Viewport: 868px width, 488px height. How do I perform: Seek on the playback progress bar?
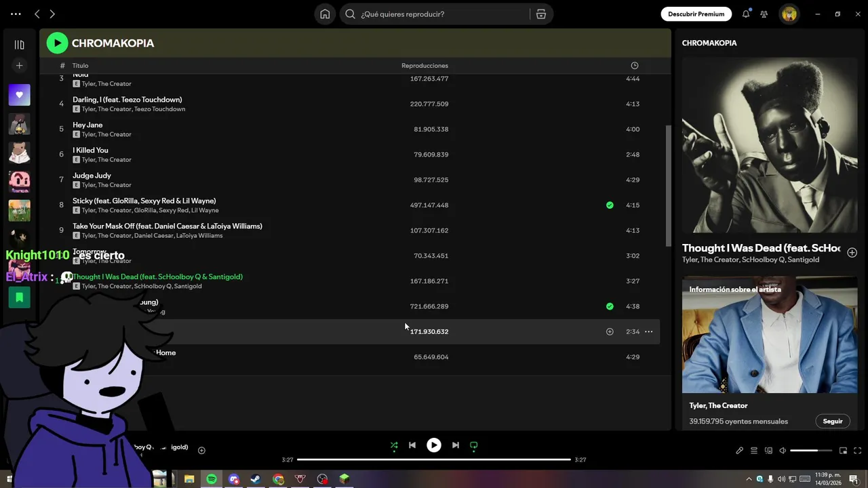tap(434, 460)
